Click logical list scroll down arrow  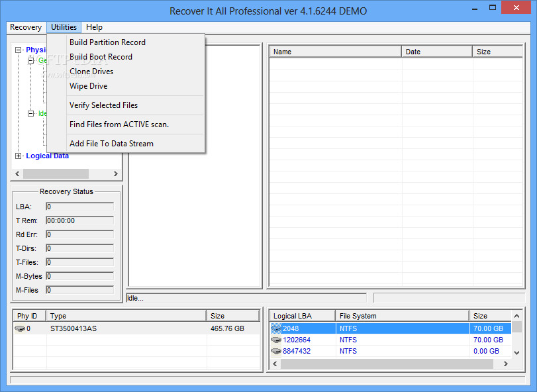click(x=516, y=353)
